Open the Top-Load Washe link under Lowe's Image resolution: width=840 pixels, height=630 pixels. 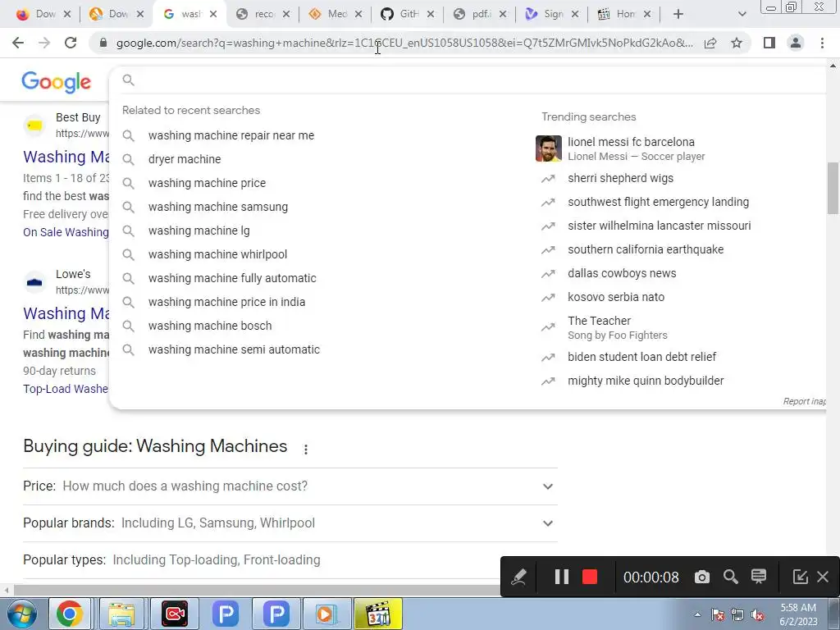tap(66, 389)
